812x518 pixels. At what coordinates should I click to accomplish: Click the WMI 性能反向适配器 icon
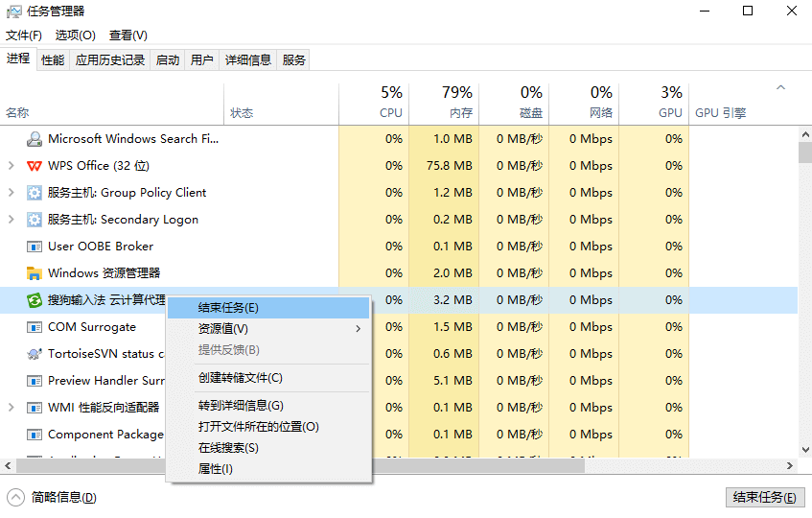point(35,408)
